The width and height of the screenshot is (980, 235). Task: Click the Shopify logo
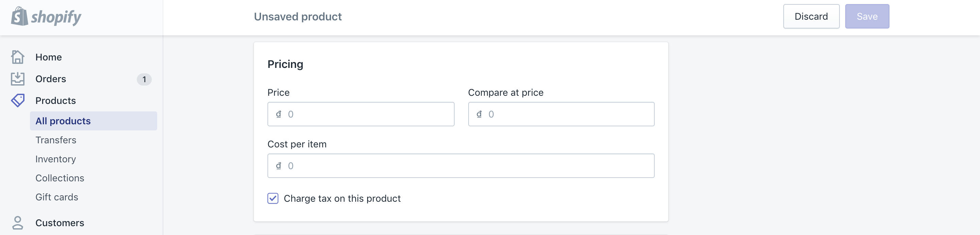click(46, 16)
